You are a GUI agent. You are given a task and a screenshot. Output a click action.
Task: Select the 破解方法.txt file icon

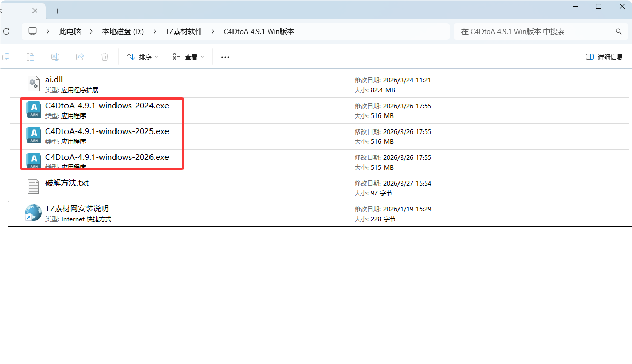coord(34,188)
